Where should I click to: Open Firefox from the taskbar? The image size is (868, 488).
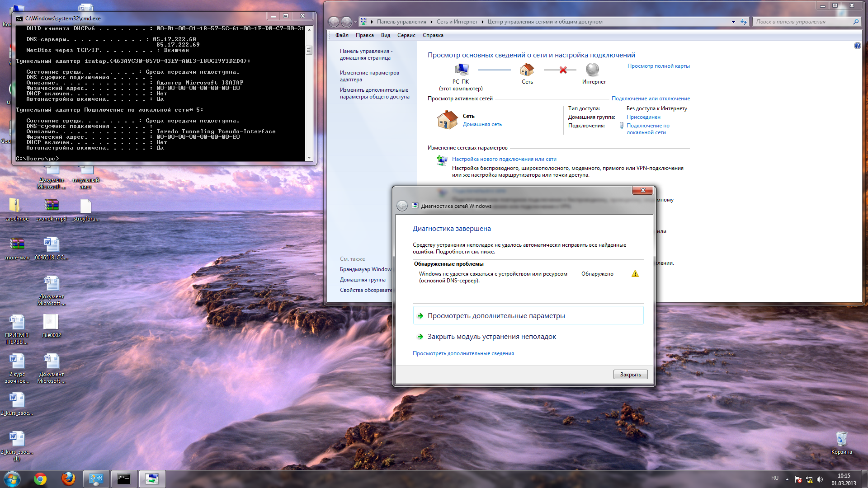click(68, 479)
